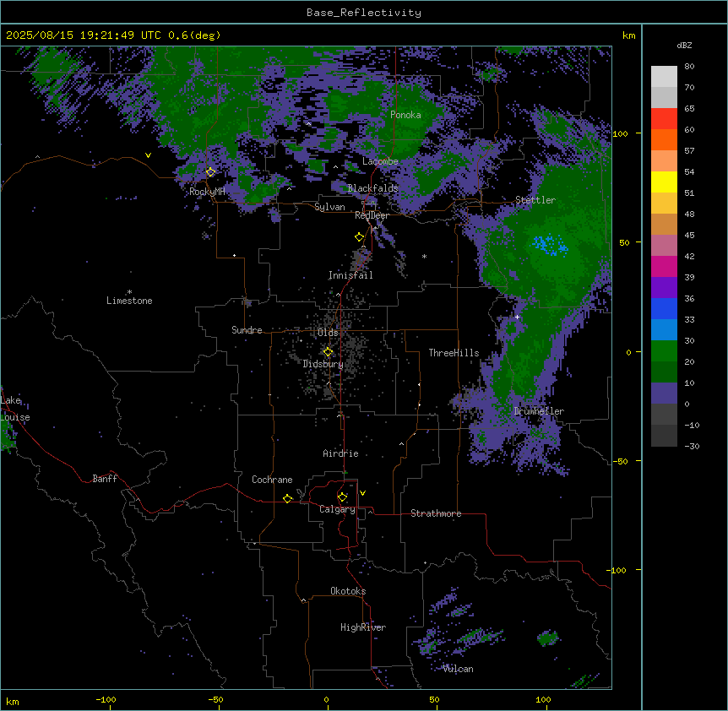Image resolution: width=728 pixels, height=711 pixels.
Task: Select the Lacombe city label
Action: click(380, 161)
